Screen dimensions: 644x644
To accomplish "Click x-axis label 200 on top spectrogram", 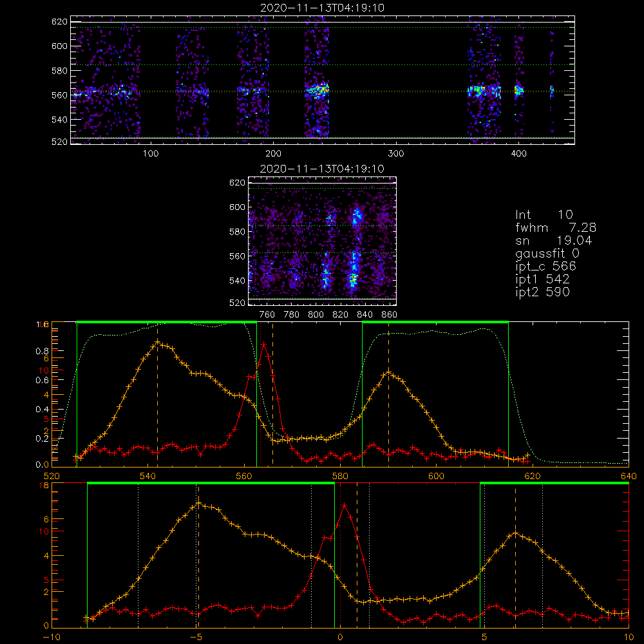I will pos(273,154).
